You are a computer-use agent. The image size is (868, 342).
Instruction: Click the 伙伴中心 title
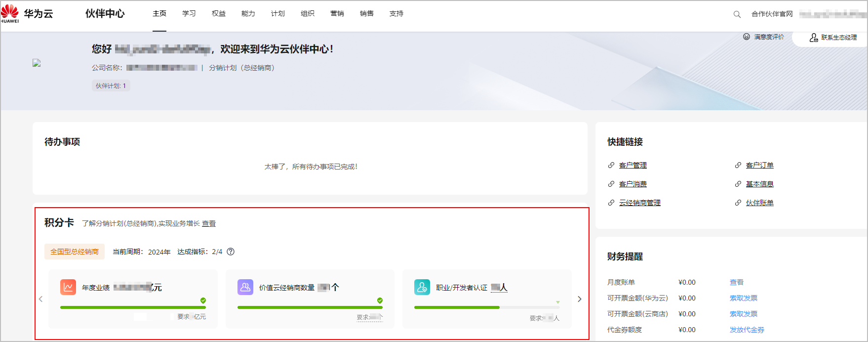pos(105,13)
